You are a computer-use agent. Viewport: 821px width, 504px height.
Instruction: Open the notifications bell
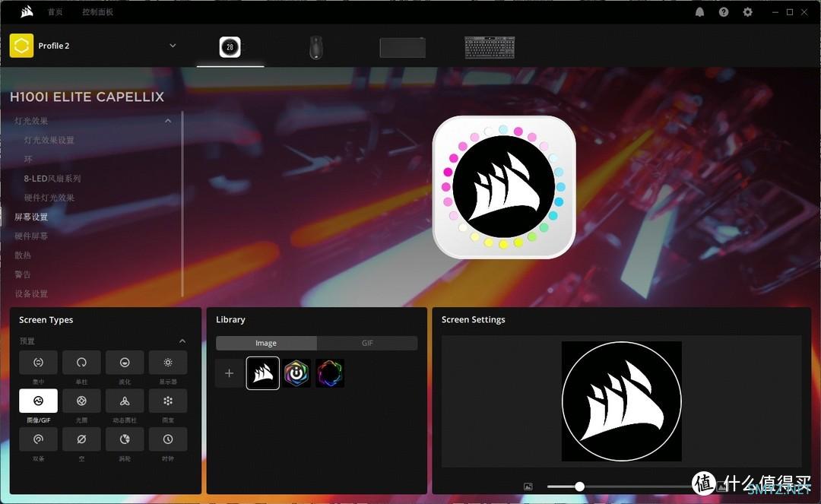[x=699, y=12]
